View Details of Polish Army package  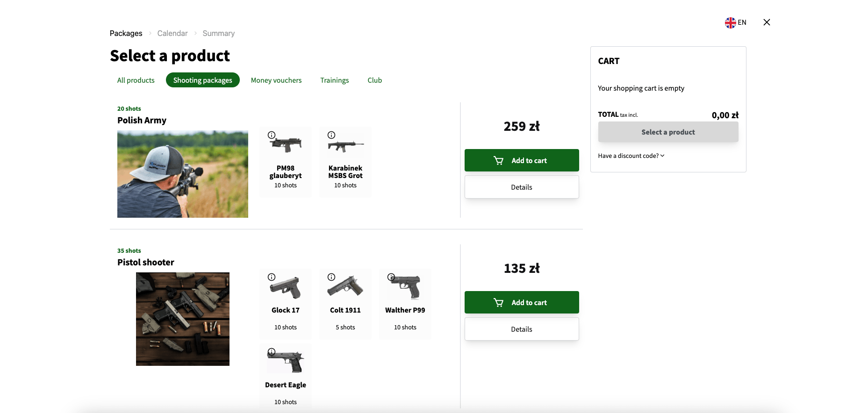(x=522, y=187)
